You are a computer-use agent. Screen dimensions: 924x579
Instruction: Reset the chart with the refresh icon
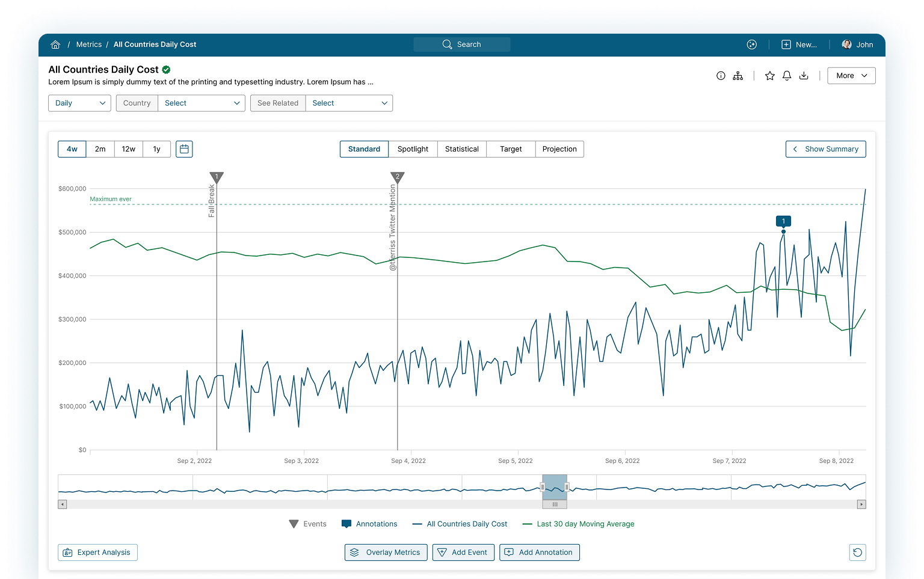(x=858, y=552)
